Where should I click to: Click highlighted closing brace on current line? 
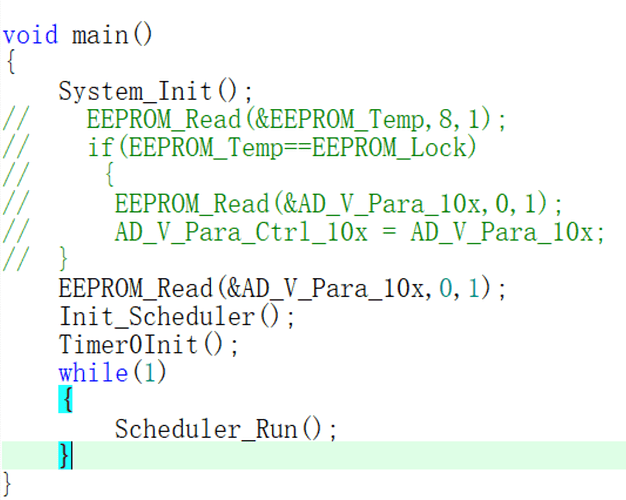(65, 456)
